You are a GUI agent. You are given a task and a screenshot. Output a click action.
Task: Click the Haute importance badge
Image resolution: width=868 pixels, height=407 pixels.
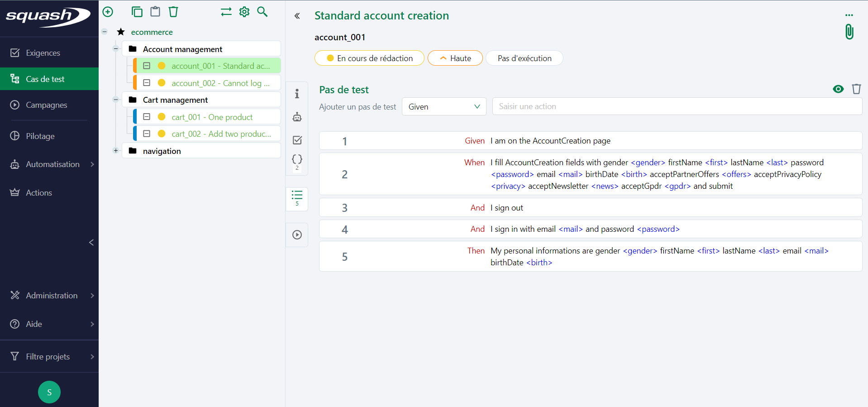455,58
